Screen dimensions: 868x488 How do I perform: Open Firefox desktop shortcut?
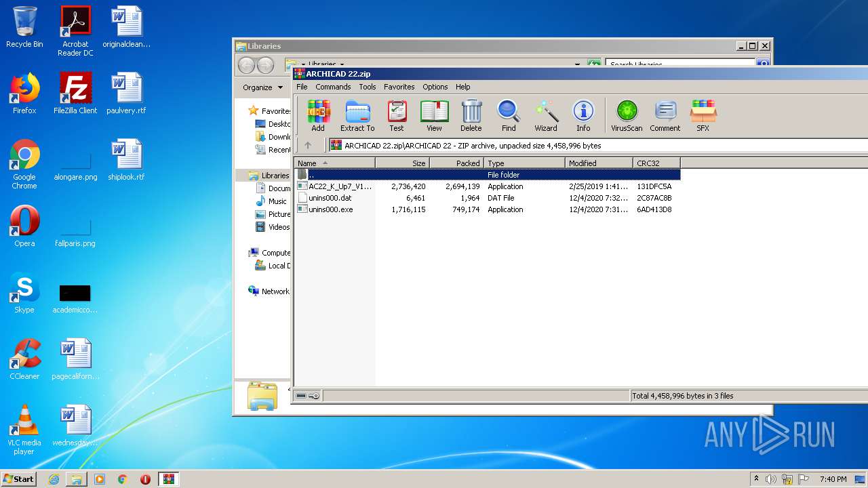[24, 94]
